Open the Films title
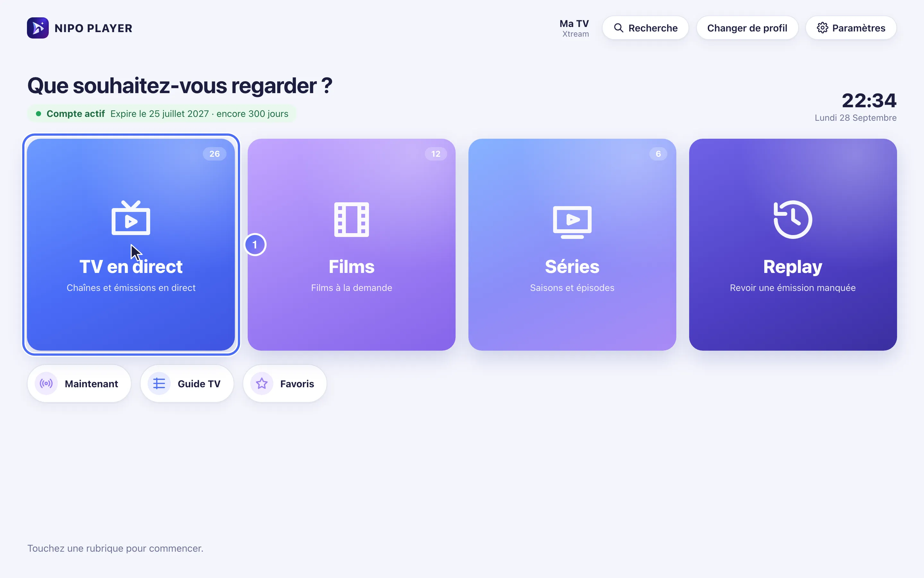The height and width of the screenshot is (578, 924). (352, 267)
